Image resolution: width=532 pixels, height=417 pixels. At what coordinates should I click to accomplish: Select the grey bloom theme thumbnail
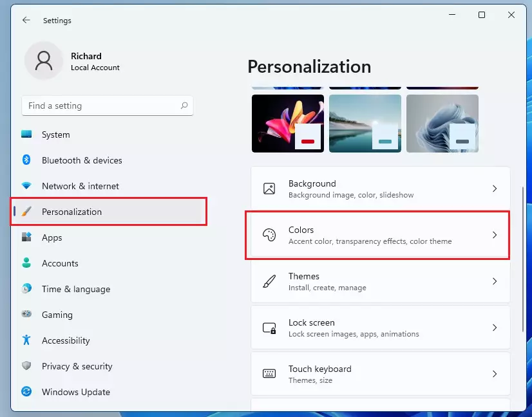442,124
